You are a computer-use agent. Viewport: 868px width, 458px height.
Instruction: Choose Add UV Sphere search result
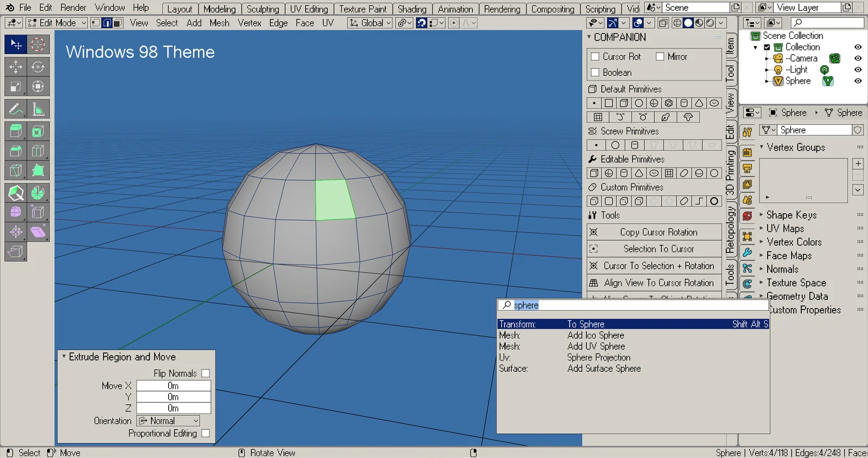(596, 346)
